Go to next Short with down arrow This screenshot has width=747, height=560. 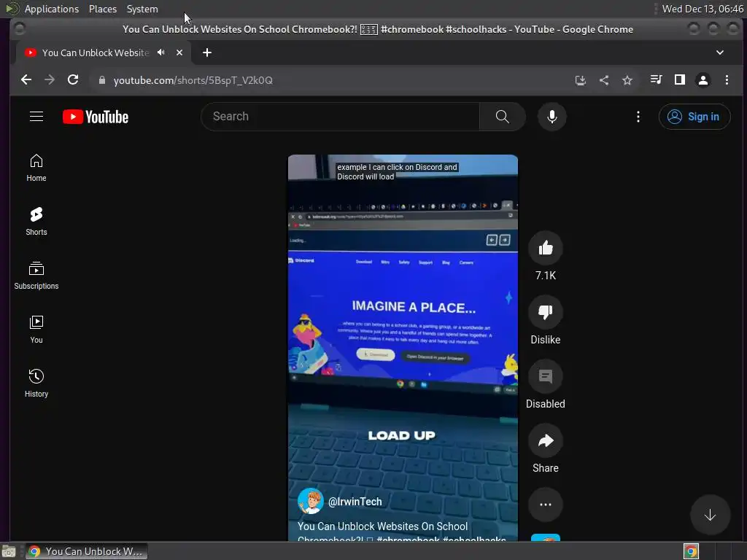[x=710, y=515]
